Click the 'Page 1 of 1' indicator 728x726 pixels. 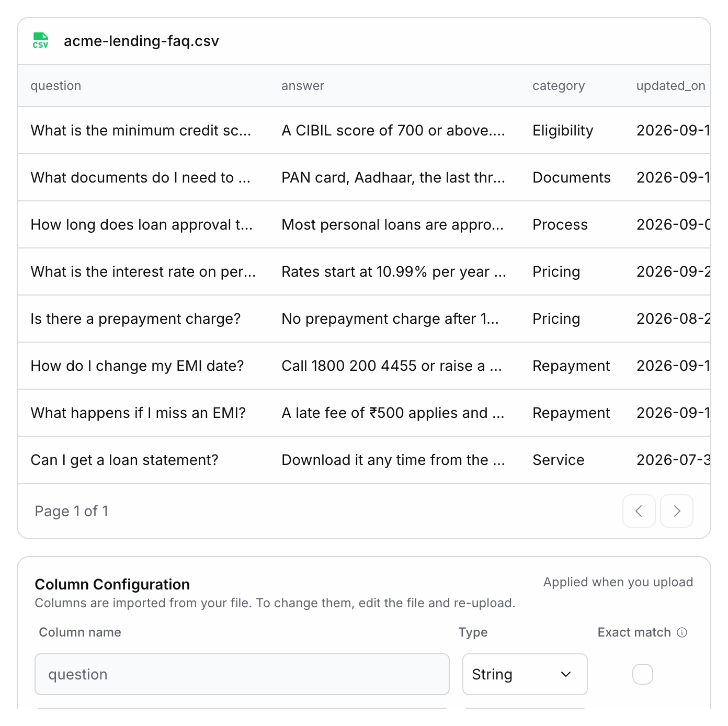pyautogui.click(x=72, y=511)
